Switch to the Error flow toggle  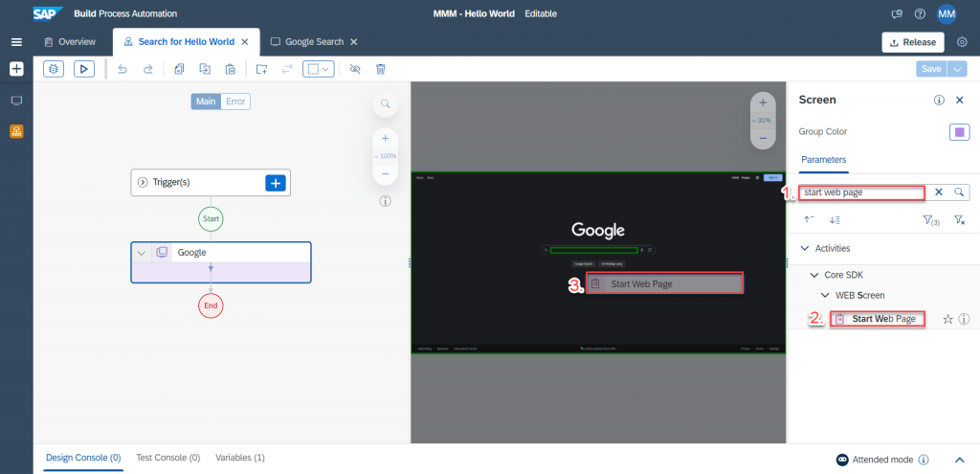tap(235, 102)
